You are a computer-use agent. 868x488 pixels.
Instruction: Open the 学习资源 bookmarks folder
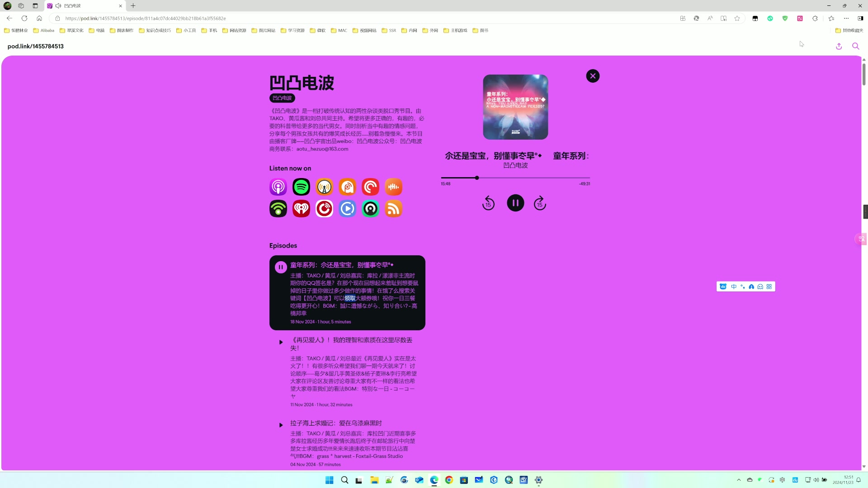pyautogui.click(x=292, y=31)
